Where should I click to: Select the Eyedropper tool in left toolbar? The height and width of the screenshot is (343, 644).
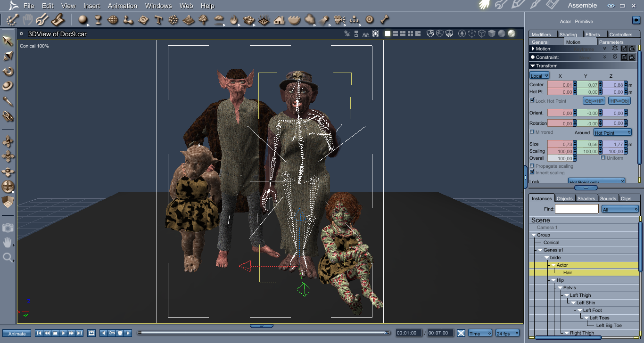[8, 101]
